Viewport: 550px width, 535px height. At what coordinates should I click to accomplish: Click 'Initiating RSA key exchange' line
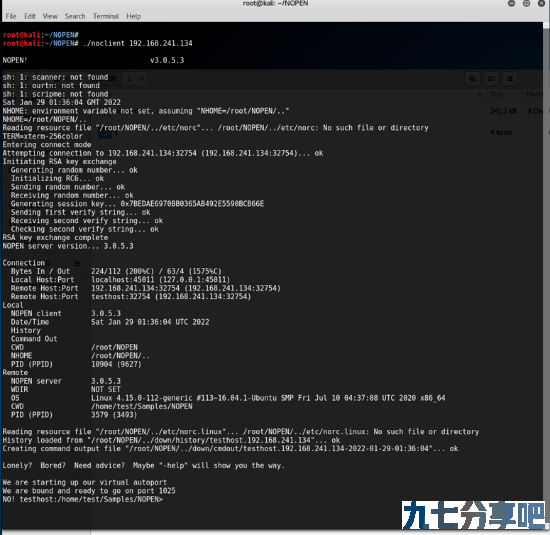pyautogui.click(x=60, y=161)
